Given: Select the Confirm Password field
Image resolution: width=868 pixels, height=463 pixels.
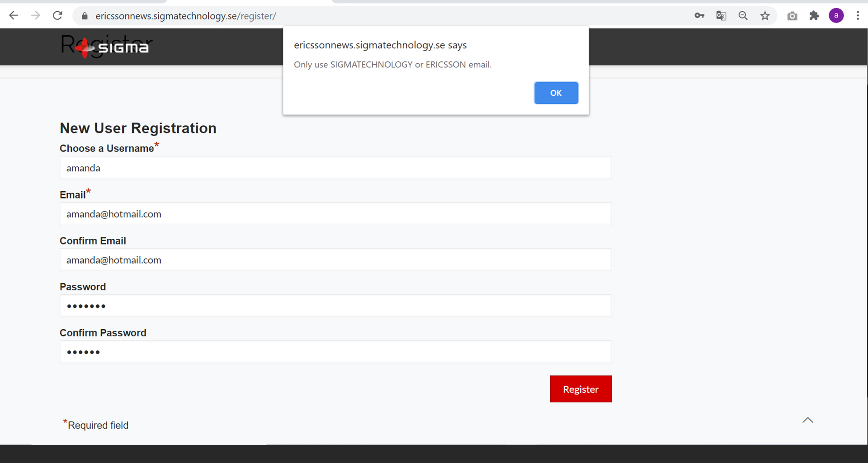Looking at the screenshot, I should pos(335,352).
